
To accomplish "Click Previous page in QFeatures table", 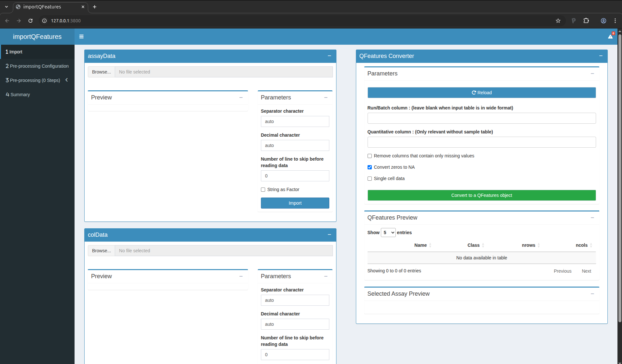I will click(x=562, y=271).
